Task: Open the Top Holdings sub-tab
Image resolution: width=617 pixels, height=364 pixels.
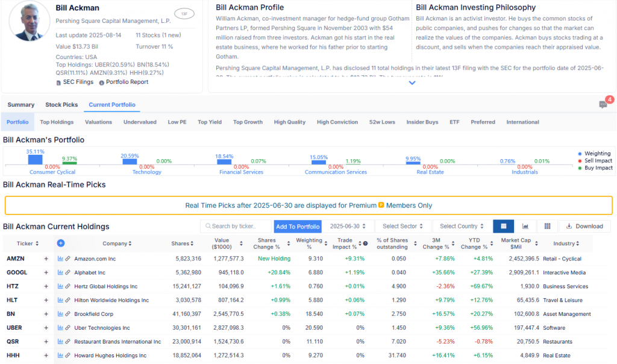Action: coord(57,122)
